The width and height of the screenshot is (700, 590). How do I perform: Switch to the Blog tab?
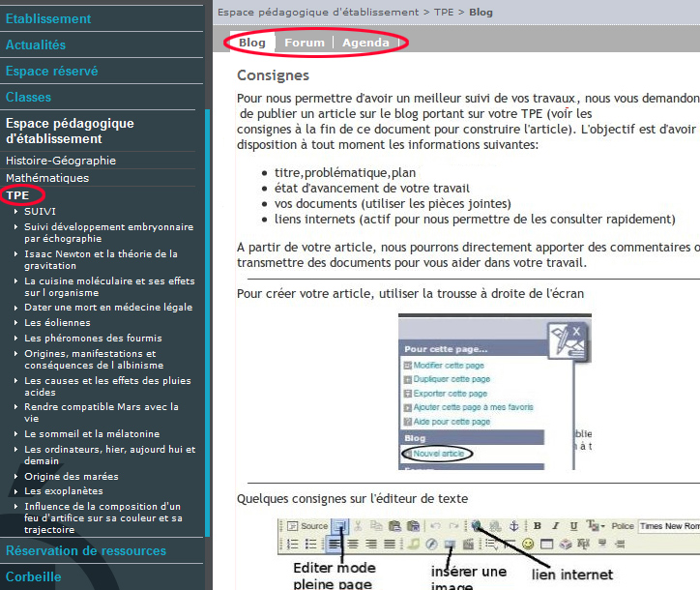(x=251, y=43)
